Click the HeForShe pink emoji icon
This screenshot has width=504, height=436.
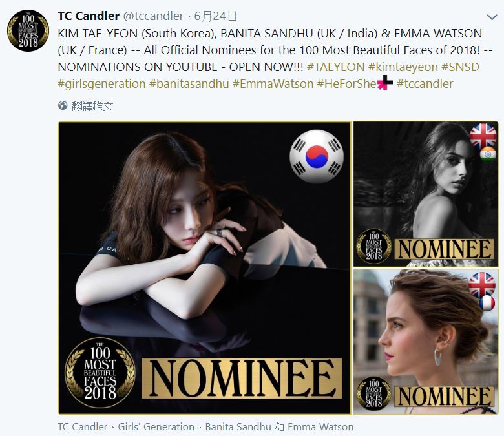pyautogui.click(x=384, y=83)
